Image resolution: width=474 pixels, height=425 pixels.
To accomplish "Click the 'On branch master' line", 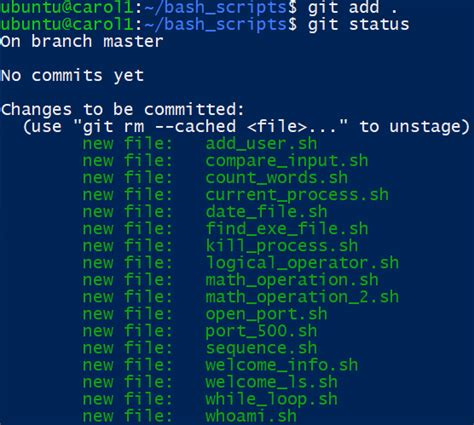I will pyautogui.click(x=82, y=42).
